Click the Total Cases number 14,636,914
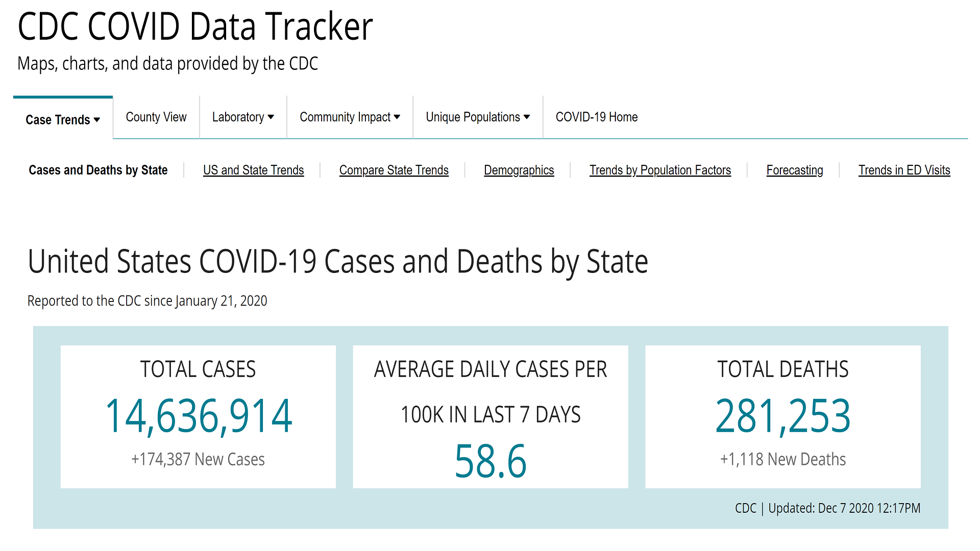 199,416
